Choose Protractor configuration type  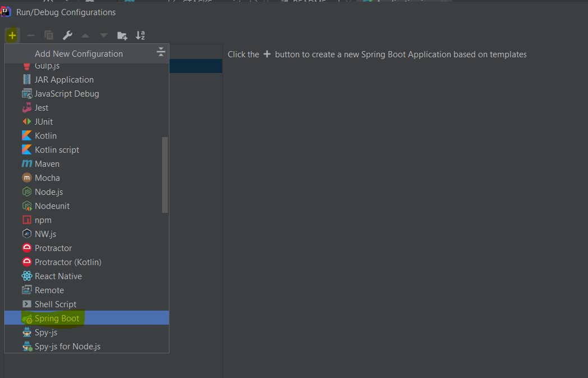pyautogui.click(x=86, y=248)
